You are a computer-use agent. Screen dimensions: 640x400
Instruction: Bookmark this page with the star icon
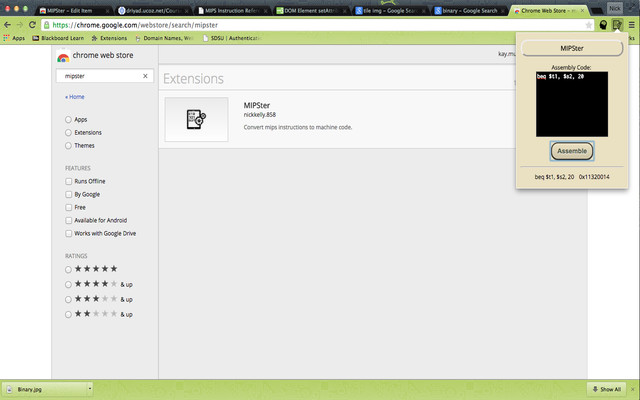[588, 25]
